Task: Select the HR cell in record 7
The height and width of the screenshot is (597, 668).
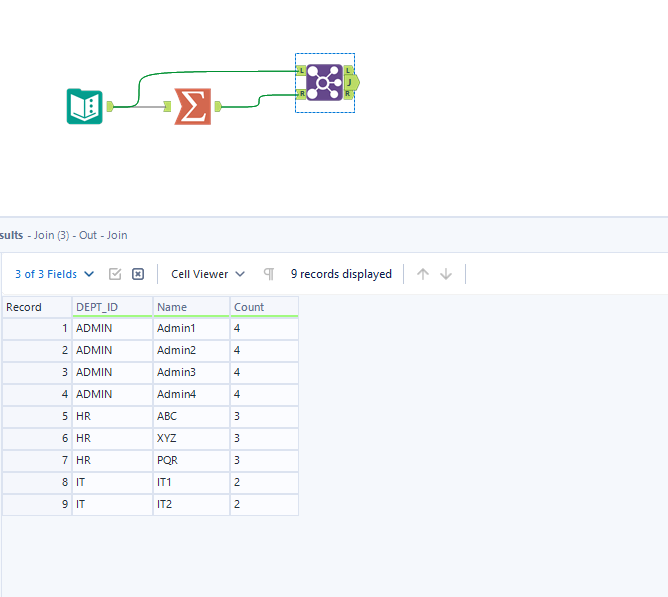Action: pos(112,461)
